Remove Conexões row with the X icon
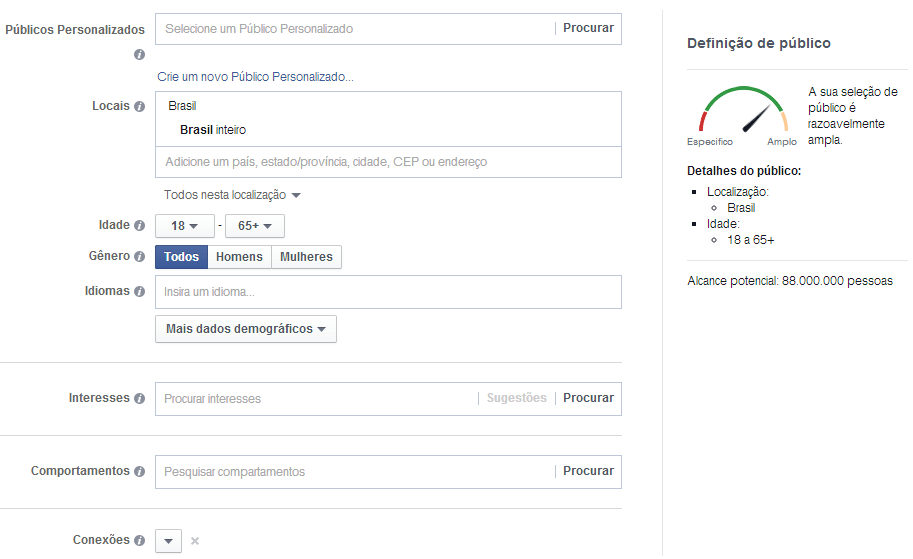 click(195, 541)
